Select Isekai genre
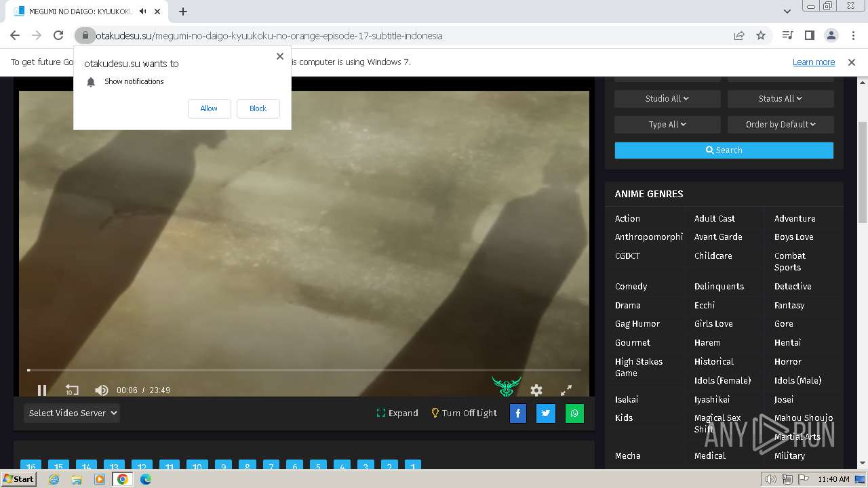The height and width of the screenshot is (488, 868). point(627,399)
